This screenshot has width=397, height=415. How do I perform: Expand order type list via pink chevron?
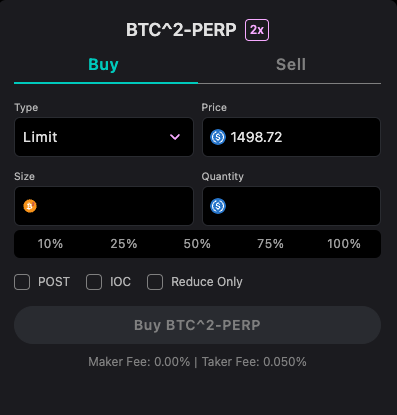175,137
